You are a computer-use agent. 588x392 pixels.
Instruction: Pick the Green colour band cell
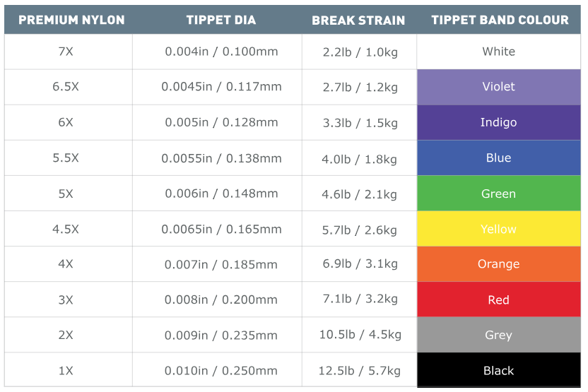498,194
